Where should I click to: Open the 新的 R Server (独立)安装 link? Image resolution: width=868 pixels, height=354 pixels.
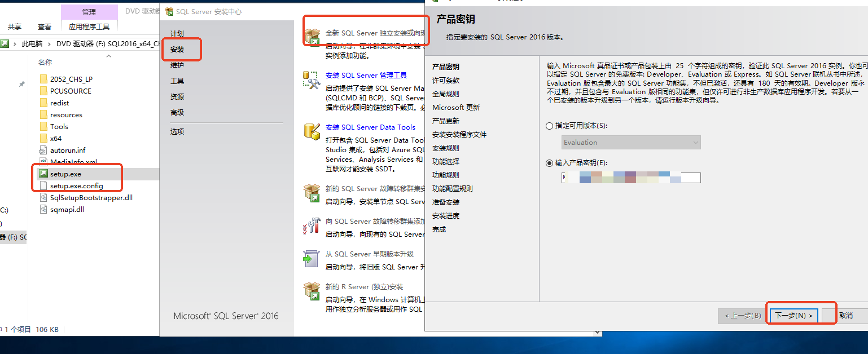click(365, 287)
